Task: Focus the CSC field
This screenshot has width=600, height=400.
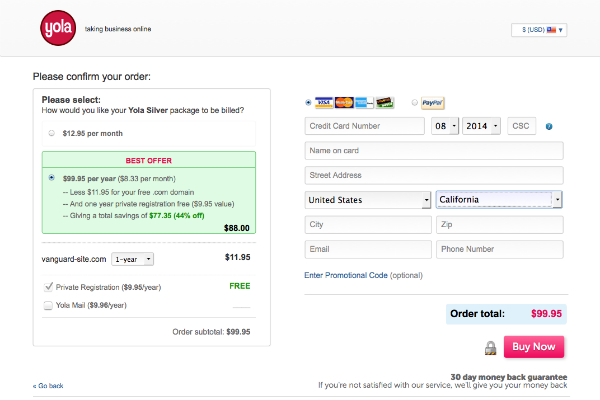Action: 522,126
